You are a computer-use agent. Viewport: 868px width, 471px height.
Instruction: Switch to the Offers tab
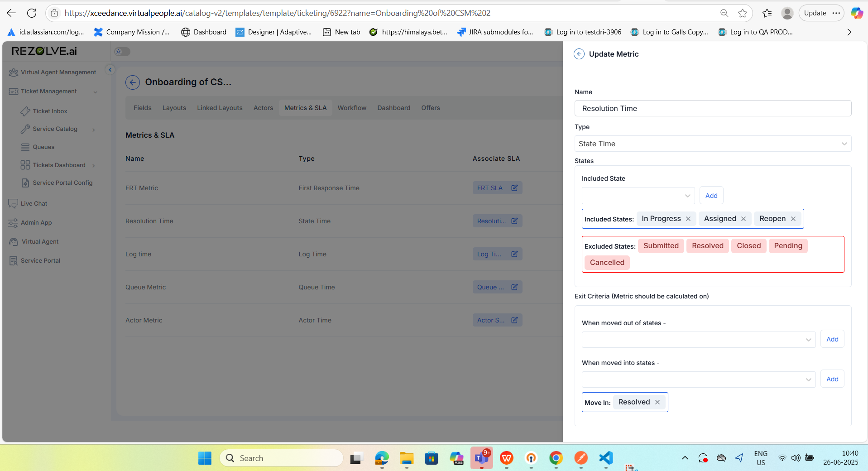tap(431, 108)
